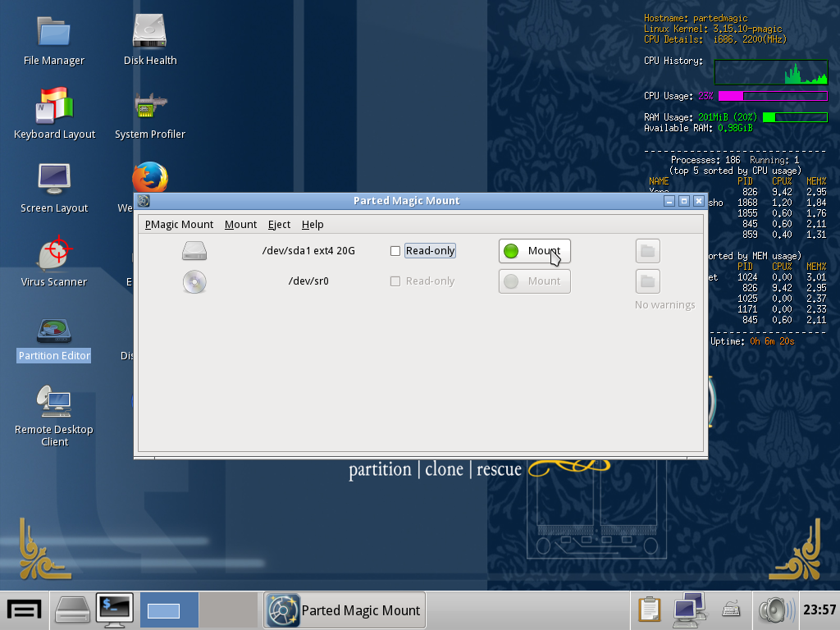Open the Eject menu
Image resolution: width=840 pixels, height=630 pixels.
[279, 225]
